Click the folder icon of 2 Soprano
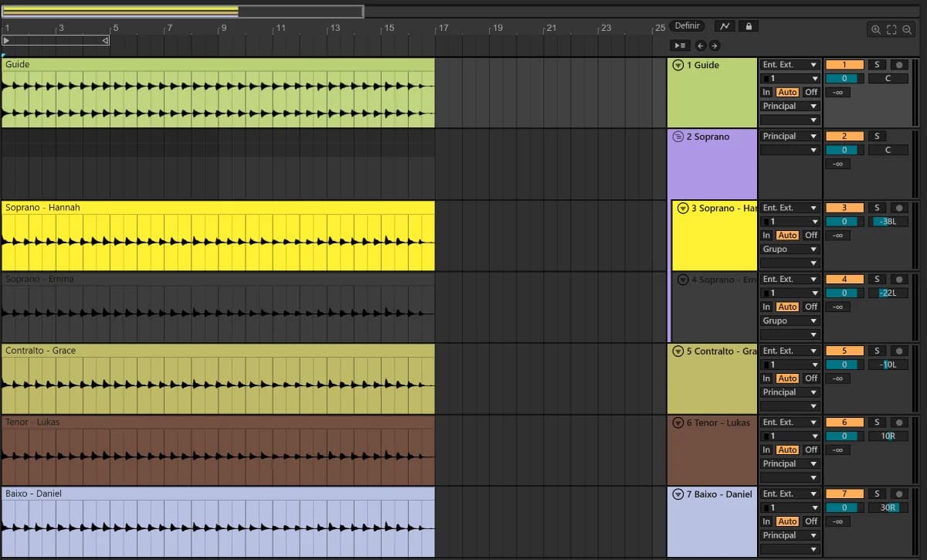 pyautogui.click(x=678, y=137)
